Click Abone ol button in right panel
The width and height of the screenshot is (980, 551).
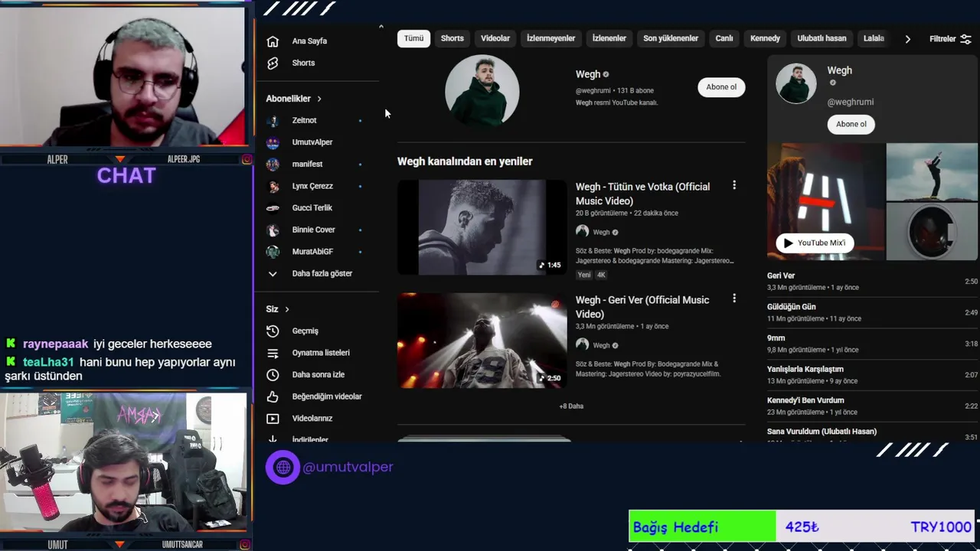pos(851,124)
